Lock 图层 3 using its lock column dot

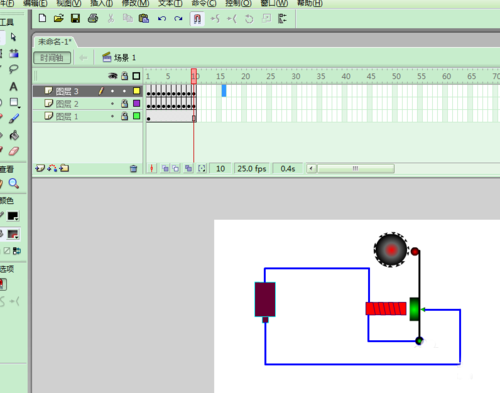[x=125, y=91]
